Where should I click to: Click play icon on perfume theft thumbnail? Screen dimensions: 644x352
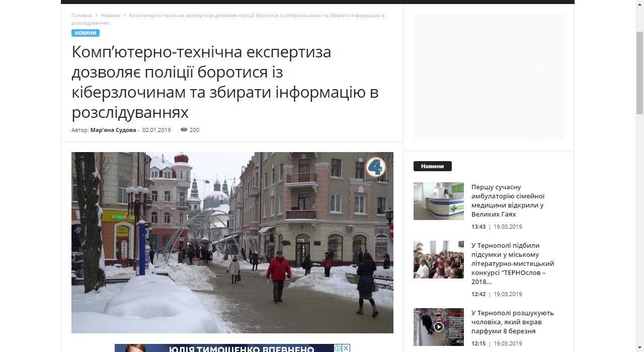coord(439,327)
